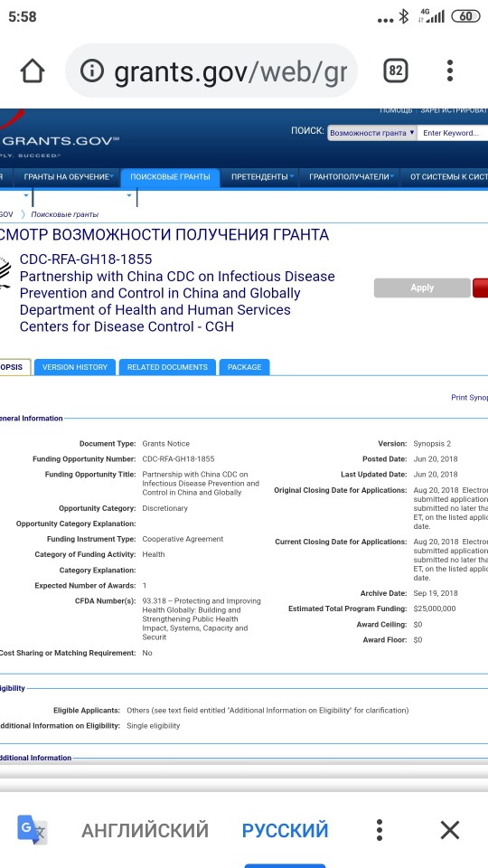Open the Возможности гранта search dropdown

pos(371,133)
